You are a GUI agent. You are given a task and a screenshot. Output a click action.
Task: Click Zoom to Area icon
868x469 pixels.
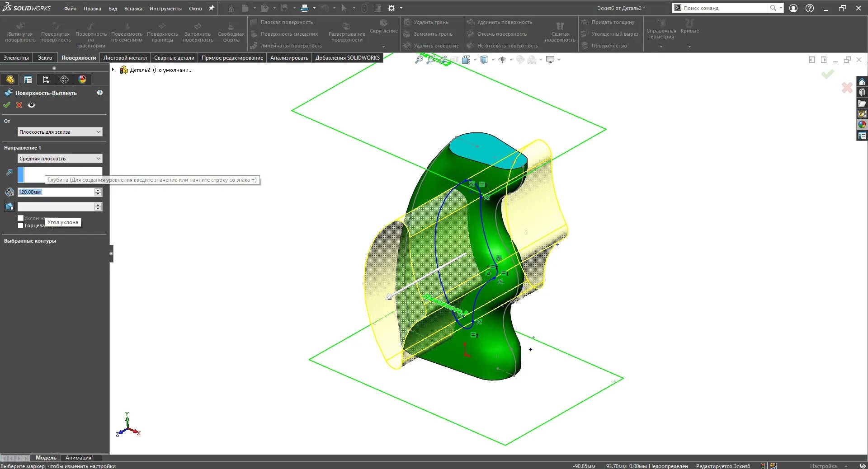point(431,60)
